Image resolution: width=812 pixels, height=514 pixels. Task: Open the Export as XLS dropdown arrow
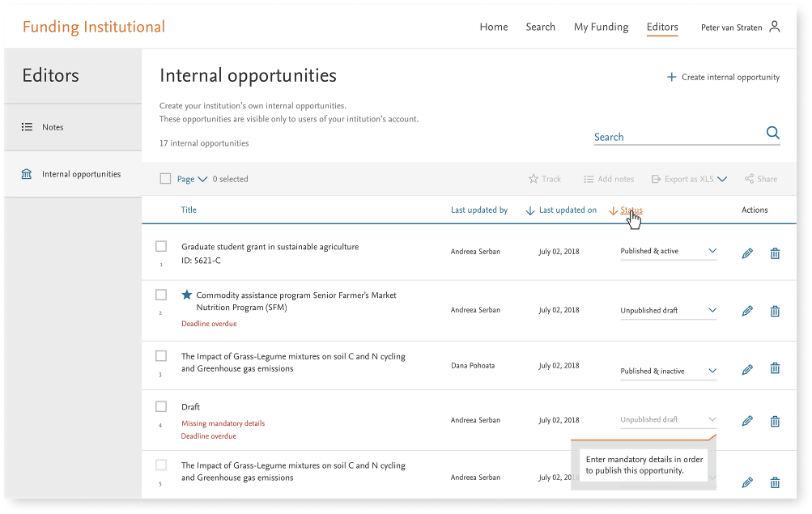(x=722, y=179)
